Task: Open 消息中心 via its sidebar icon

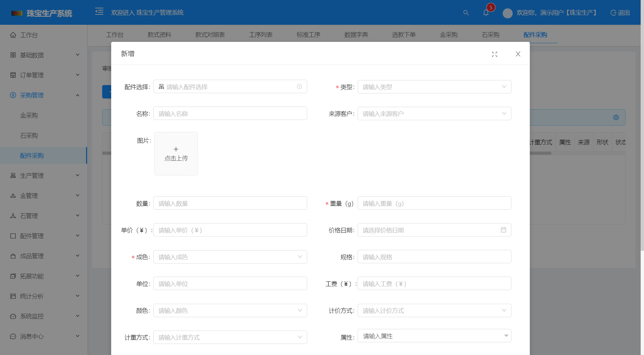Action: pyautogui.click(x=13, y=336)
